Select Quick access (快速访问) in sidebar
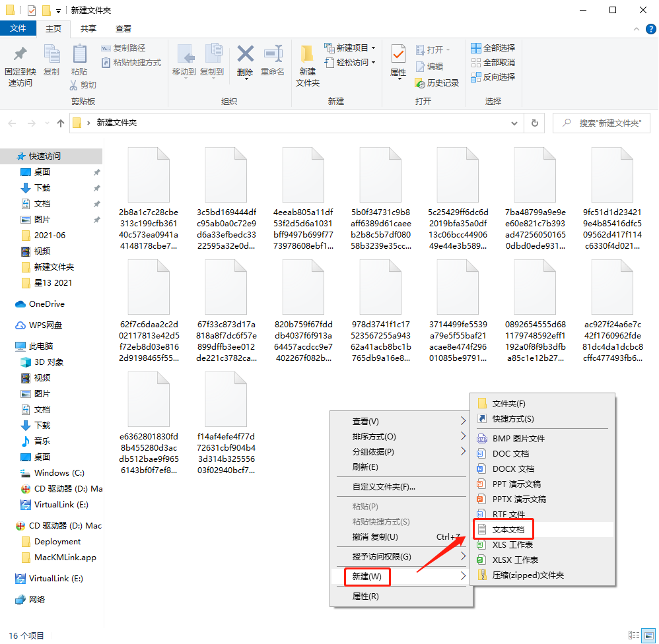659x644 pixels. tap(52, 156)
